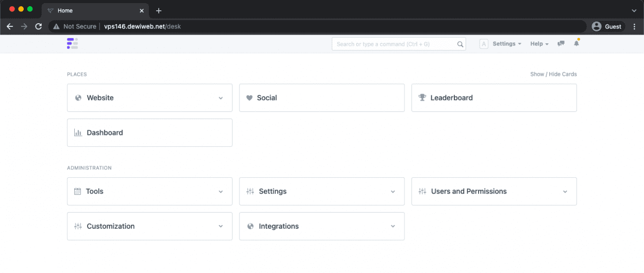Open the chat messages icon
This screenshot has width=644, height=273.
[x=561, y=44]
